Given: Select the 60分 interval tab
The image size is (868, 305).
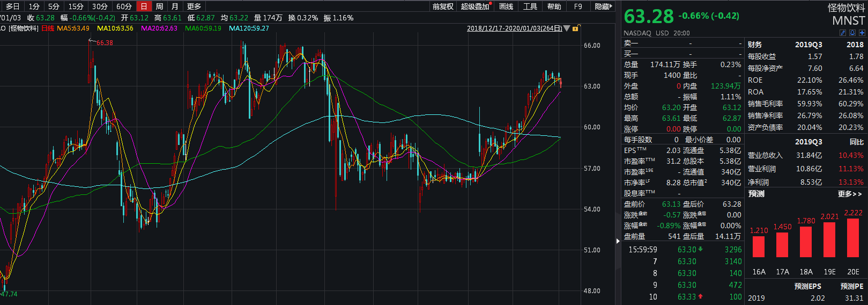Looking at the screenshot, I should (124, 6).
